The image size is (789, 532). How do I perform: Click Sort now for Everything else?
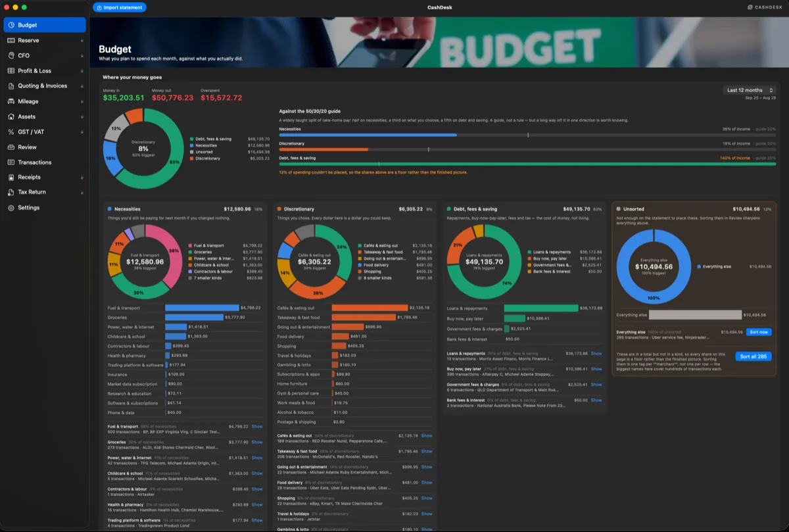758,332
